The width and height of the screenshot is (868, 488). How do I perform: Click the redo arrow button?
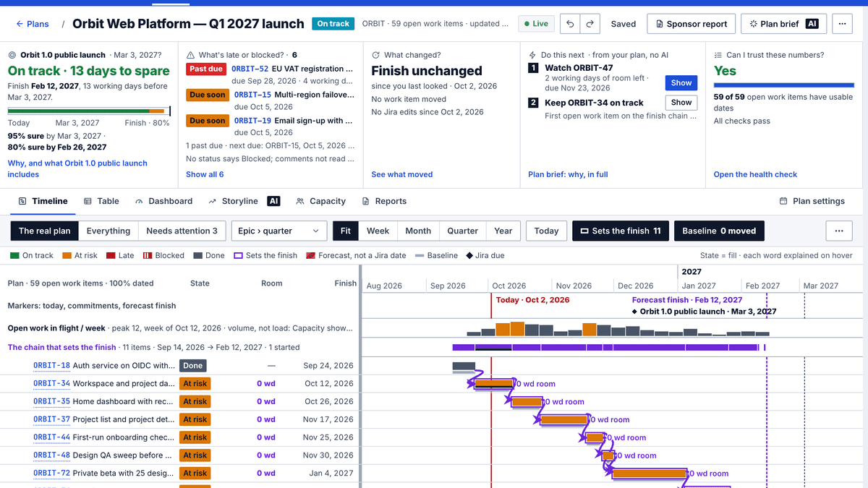point(590,24)
